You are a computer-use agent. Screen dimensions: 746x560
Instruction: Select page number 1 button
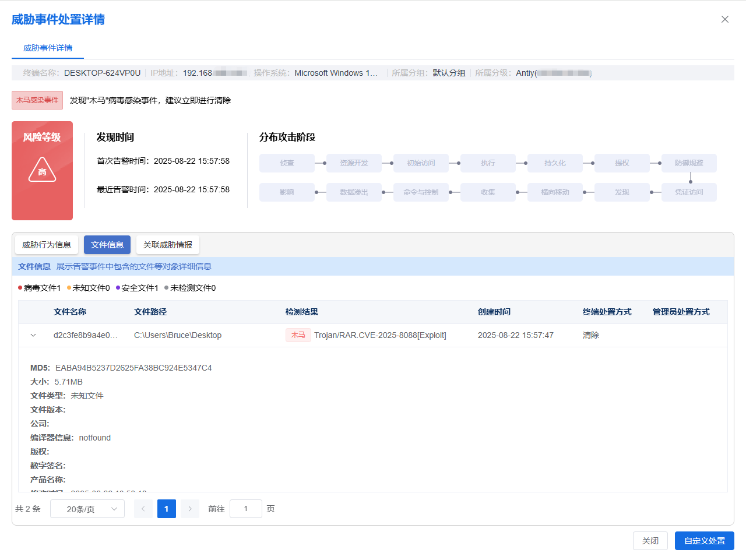tap(167, 509)
